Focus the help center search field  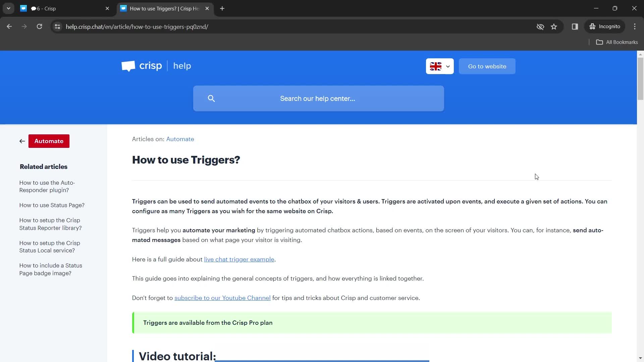318,99
